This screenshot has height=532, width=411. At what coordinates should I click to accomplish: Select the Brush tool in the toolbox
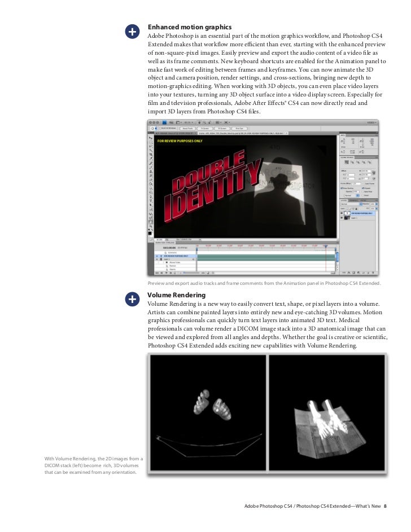(x=151, y=167)
